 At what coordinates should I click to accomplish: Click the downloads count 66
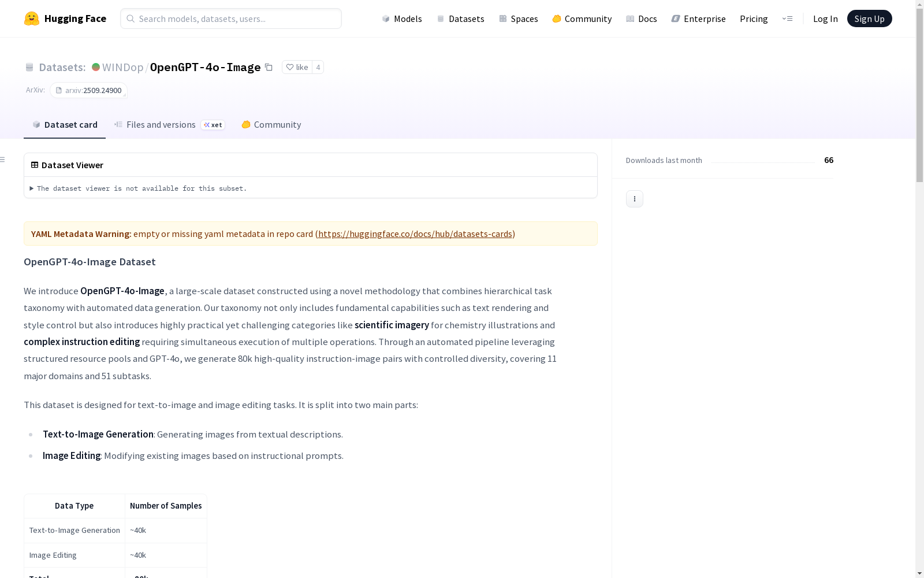pos(829,160)
